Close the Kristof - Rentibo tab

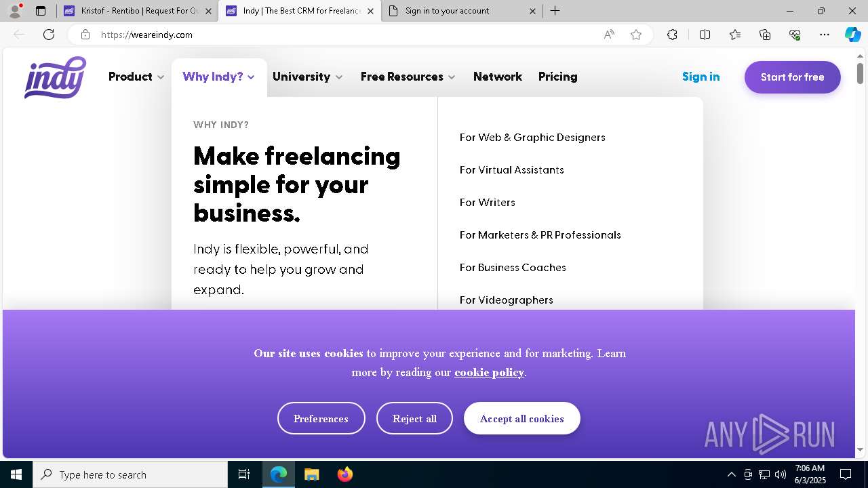point(208,11)
